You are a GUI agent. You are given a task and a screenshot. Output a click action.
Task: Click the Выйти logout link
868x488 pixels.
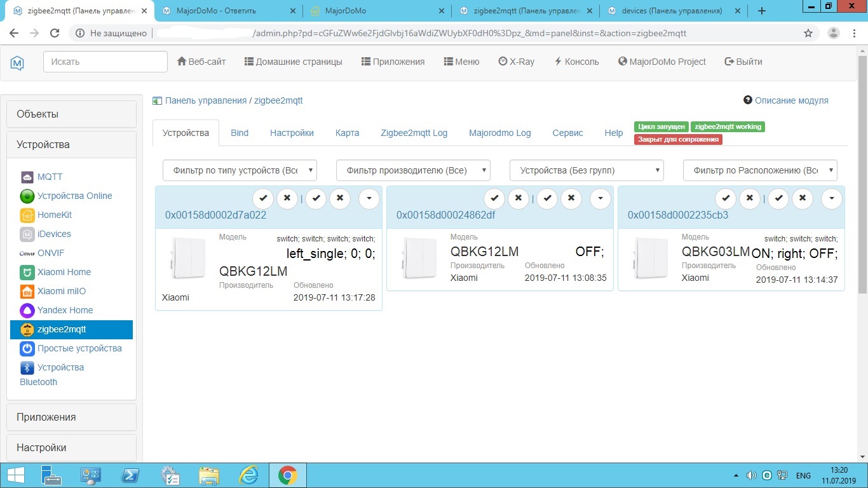click(743, 62)
